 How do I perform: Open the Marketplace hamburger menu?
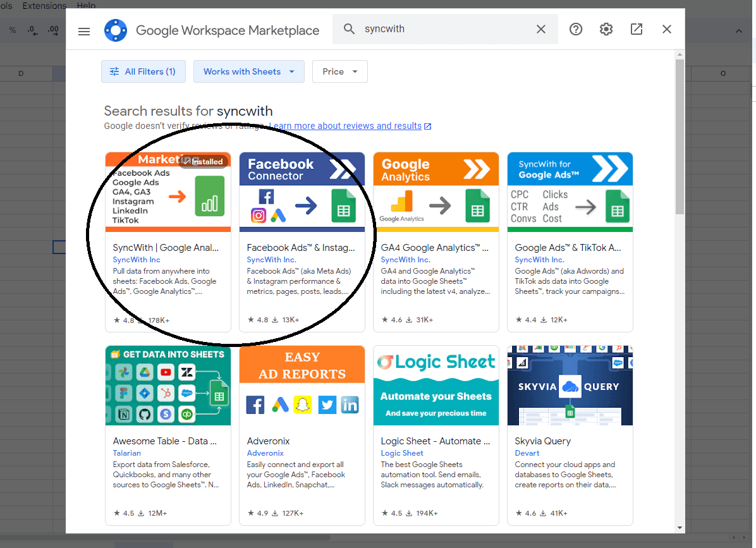pos(84,30)
